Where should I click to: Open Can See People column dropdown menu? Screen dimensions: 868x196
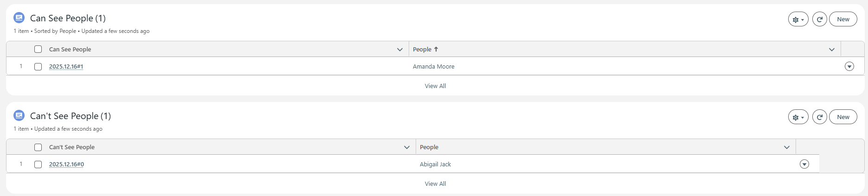coord(400,50)
